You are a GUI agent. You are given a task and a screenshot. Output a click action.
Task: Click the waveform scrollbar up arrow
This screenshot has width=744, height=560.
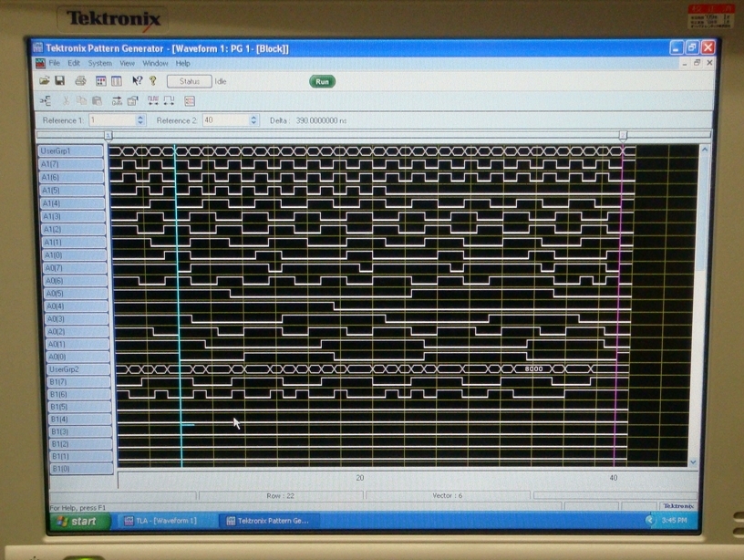pos(705,150)
